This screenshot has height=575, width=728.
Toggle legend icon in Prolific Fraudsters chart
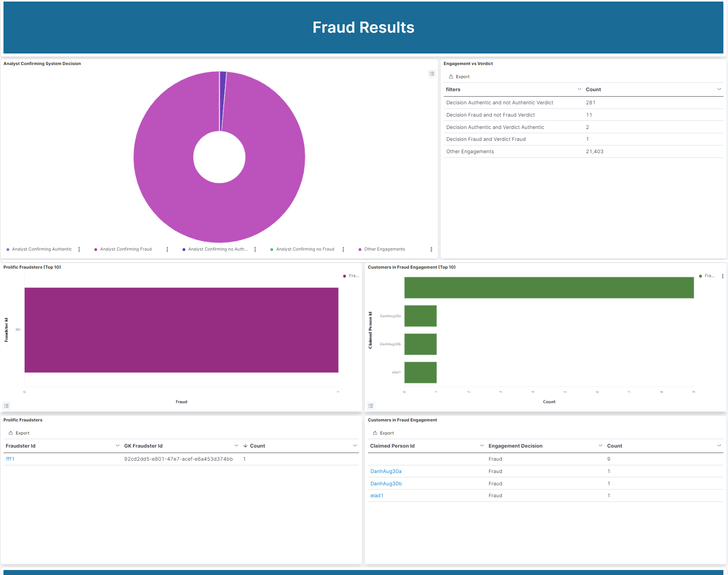click(x=6, y=406)
